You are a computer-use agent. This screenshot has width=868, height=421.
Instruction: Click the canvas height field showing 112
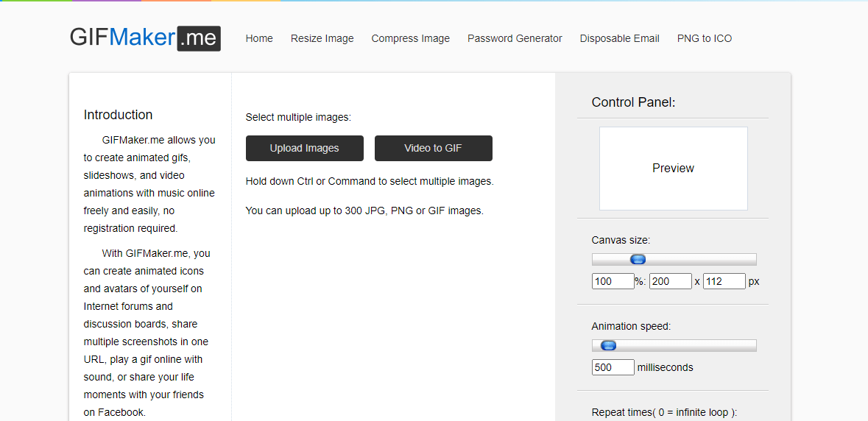(724, 281)
